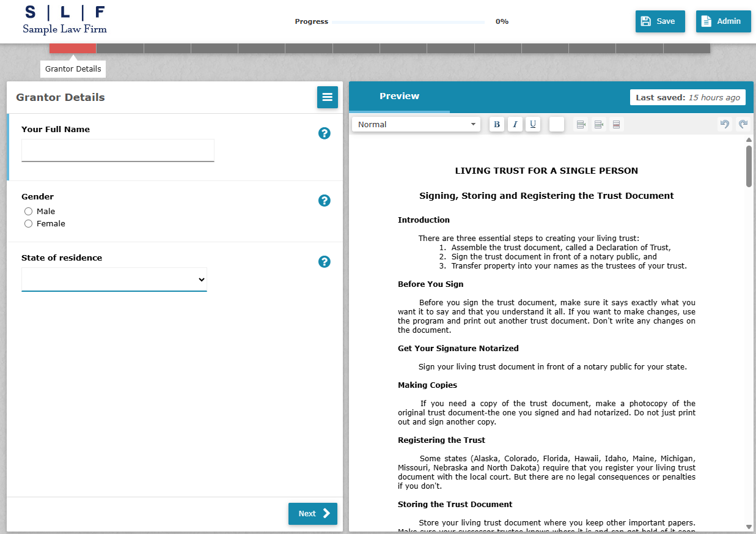Apply italic formatting to preview text

(x=515, y=124)
